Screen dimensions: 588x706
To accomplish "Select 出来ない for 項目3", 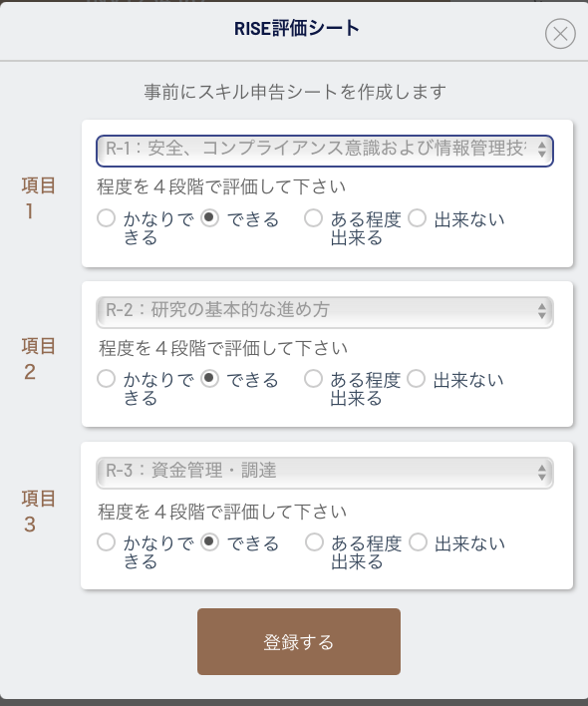I will [418, 542].
